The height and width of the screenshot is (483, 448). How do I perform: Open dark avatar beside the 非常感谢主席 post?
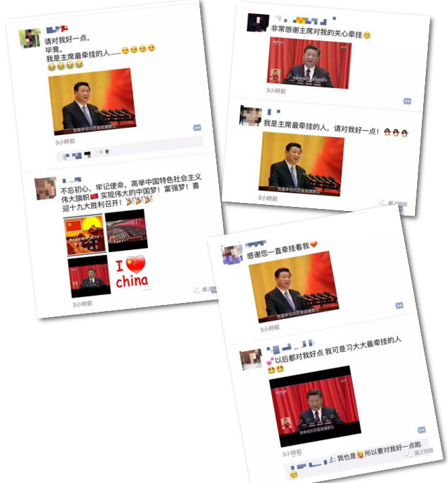pyautogui.click(x=258, y=22)
